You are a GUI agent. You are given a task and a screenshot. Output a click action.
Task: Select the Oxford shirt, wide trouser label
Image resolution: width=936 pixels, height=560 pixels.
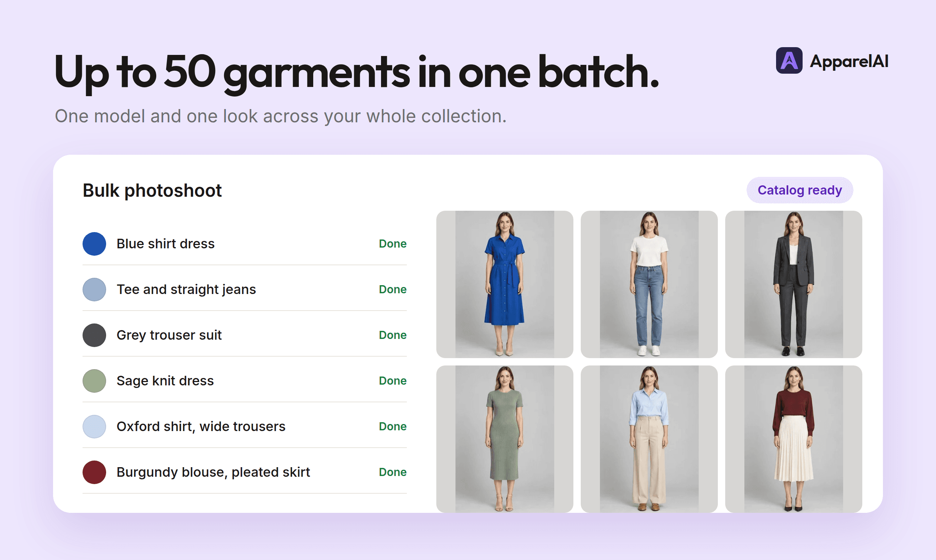[201, 426]
